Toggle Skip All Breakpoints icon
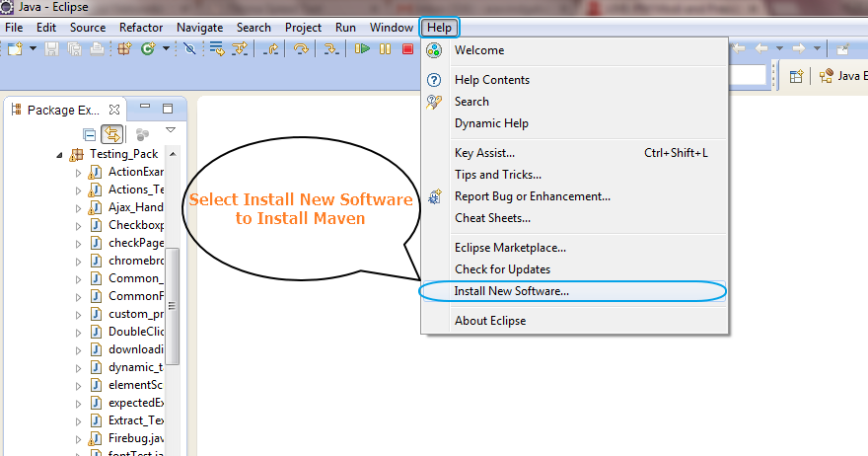868x456 pixels. coord(189,49)
